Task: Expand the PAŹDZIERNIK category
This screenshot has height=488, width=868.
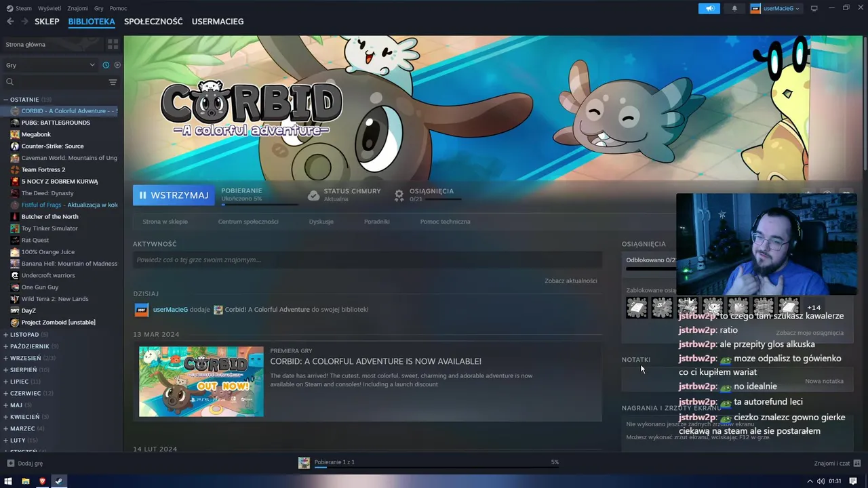Action: 5,346
